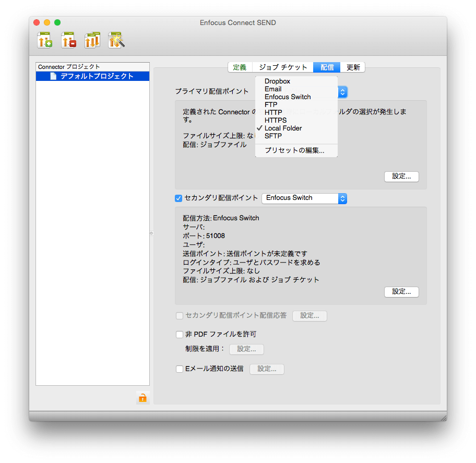Click the add Connector project toolbar icon
This screenshot has width=476, height=463.
[45, 40]
